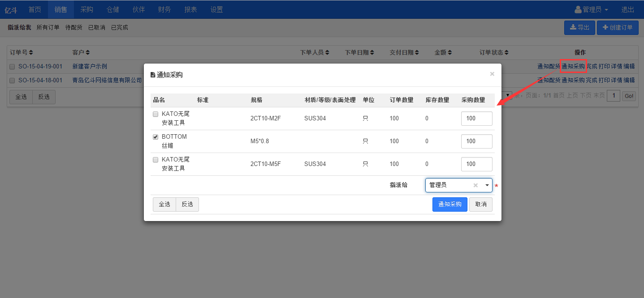This screenshot has width=644, height=298.
Task: Sort the table by 客户 column
Action: pyautogui.click(x=88, y=53)
